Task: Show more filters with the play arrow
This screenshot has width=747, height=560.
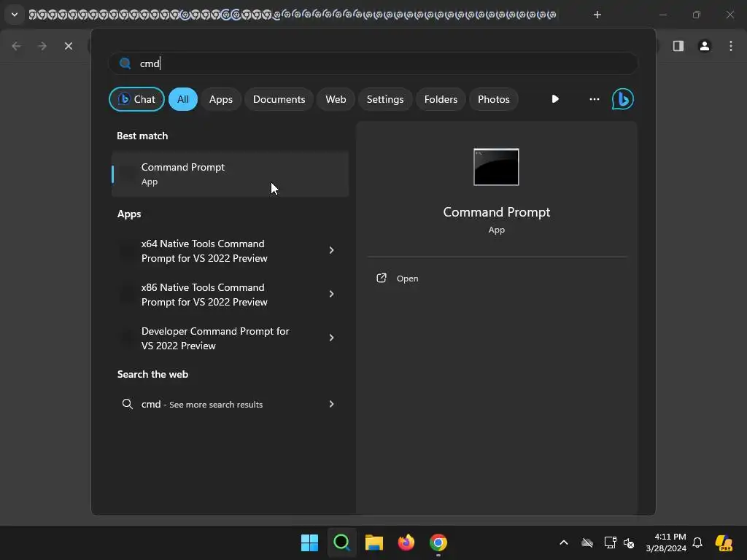Action: (x=555, y=99)
